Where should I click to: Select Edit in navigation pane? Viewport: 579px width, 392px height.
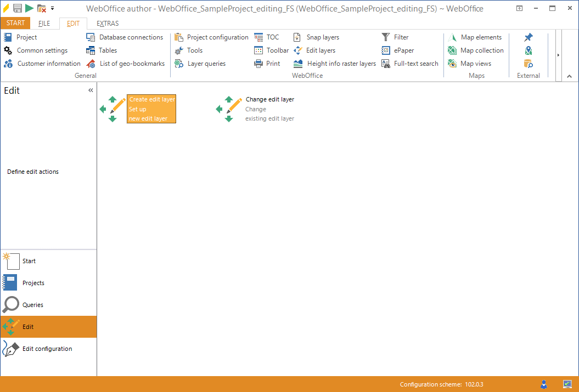(x=48, y=327)
